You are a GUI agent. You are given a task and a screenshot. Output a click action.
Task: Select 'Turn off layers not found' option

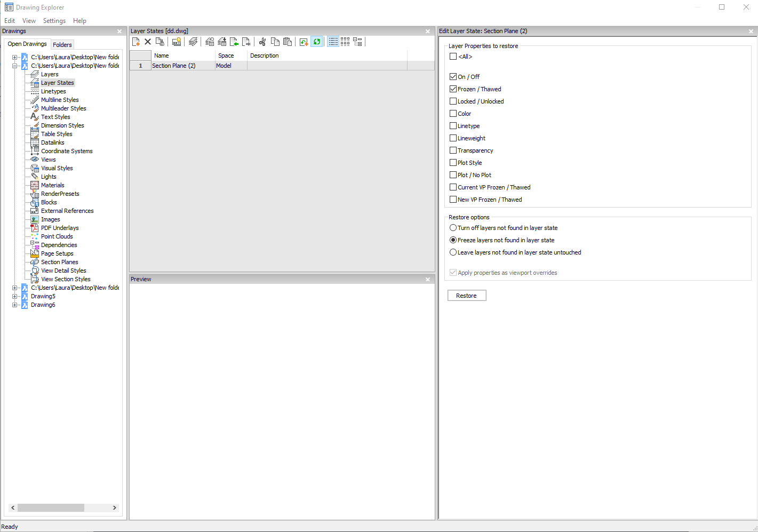tap(453, 228)
